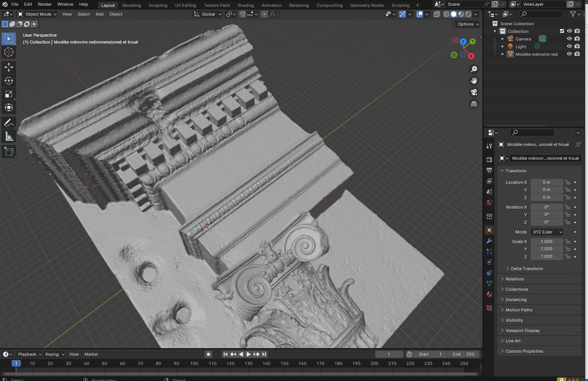Expand the Viewport Display panel
This screenshot has width=588, height=381.
(x=523, y=331)
